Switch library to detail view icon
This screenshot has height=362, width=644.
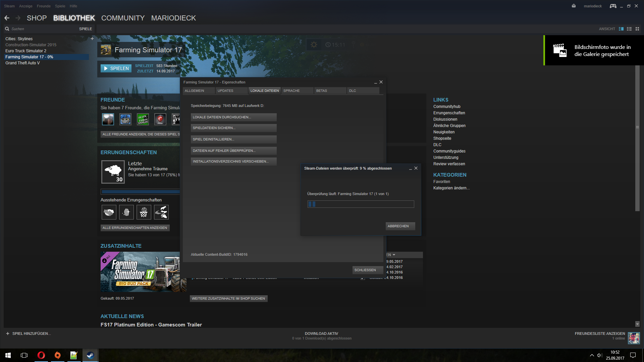[x=621, y=29]
